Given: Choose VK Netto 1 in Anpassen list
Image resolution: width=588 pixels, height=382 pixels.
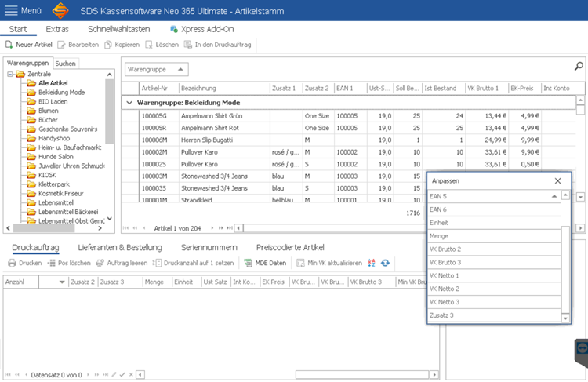Looking at the screenshot, I should pos(494,275).
